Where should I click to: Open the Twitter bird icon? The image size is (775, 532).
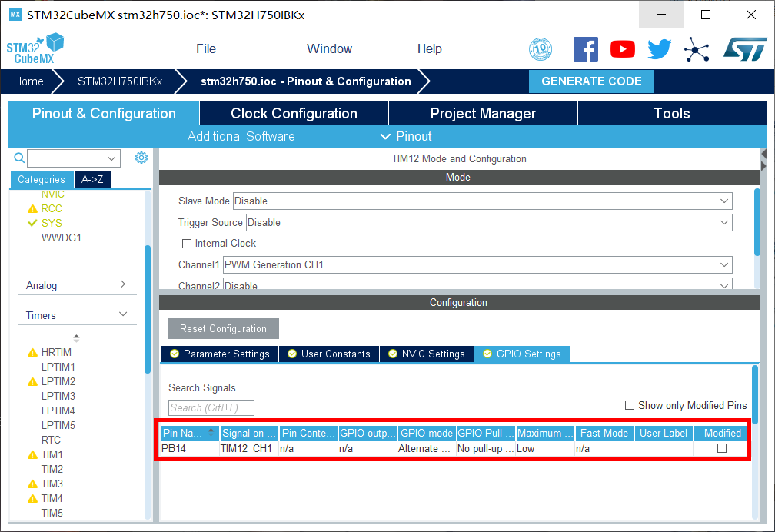point(659,49)
